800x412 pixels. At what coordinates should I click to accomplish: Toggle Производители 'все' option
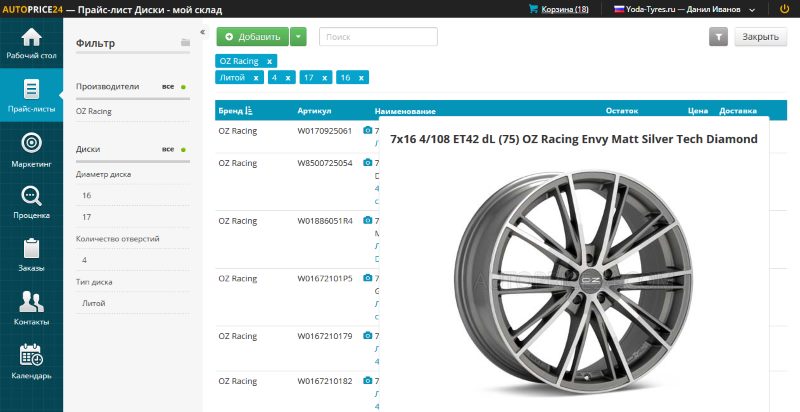tap(173, 87)
